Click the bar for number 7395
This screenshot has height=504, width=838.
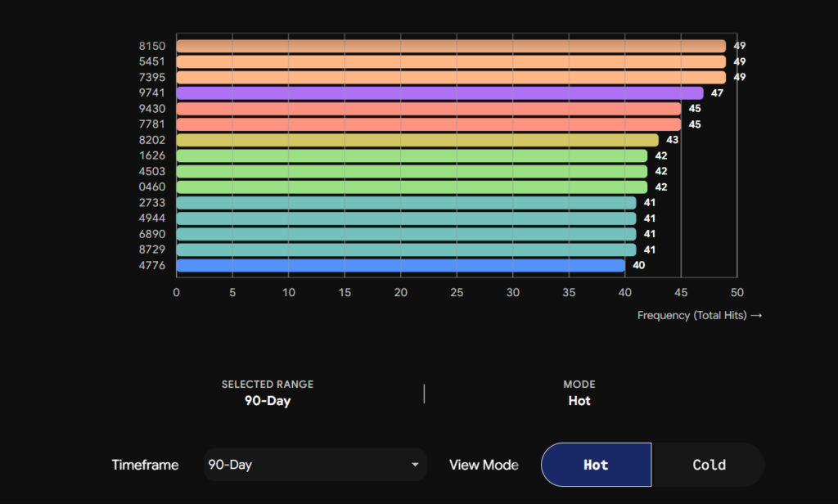tap(451, 77)
